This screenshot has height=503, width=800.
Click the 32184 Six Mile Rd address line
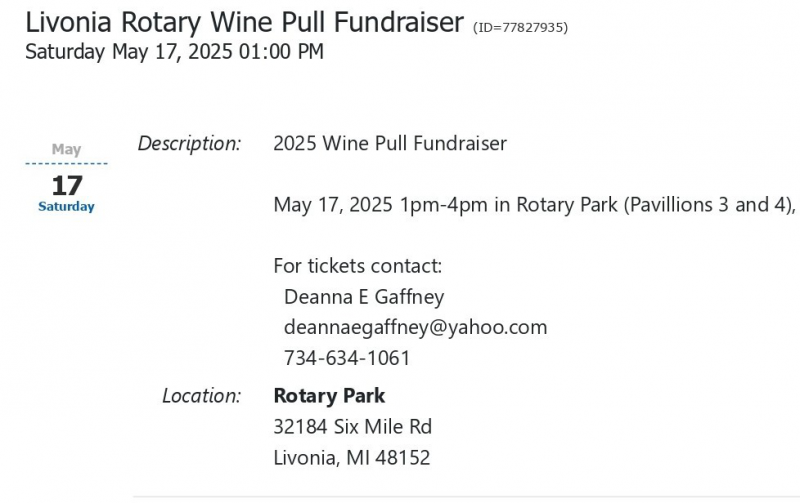[x=353, y=426]
